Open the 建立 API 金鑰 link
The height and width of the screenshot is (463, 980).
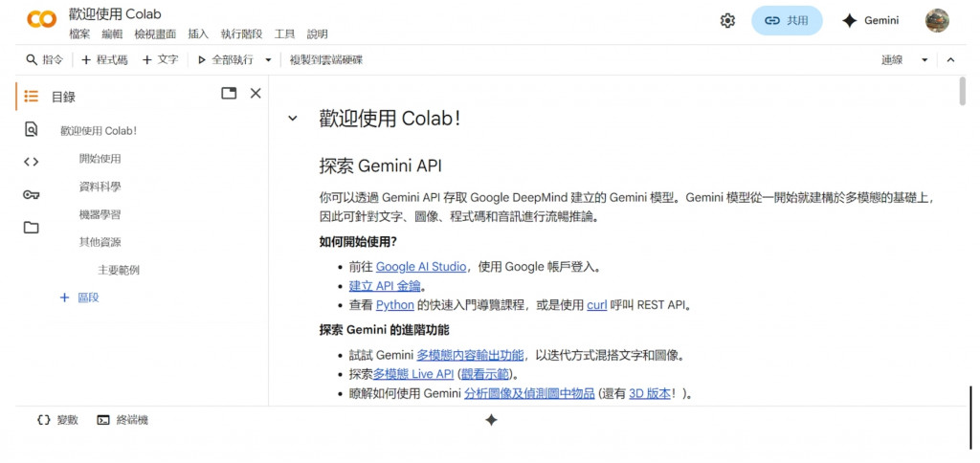385,286
